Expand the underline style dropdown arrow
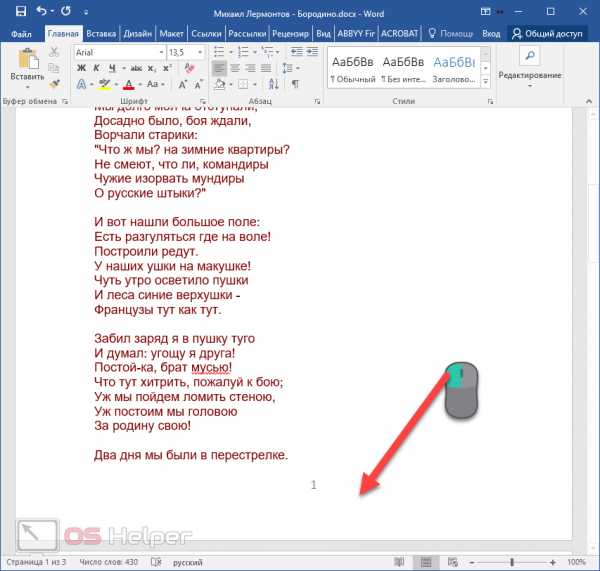 click(x=124, y=69)
